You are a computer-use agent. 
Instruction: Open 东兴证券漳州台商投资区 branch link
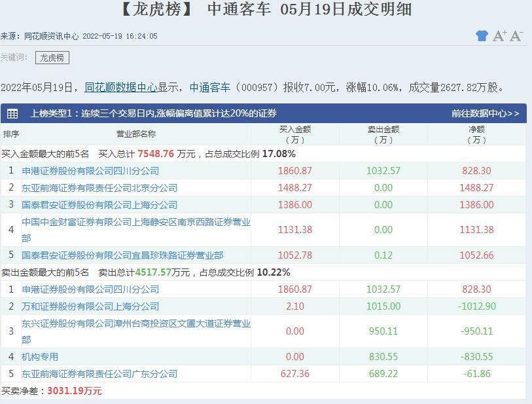(136, 324)
